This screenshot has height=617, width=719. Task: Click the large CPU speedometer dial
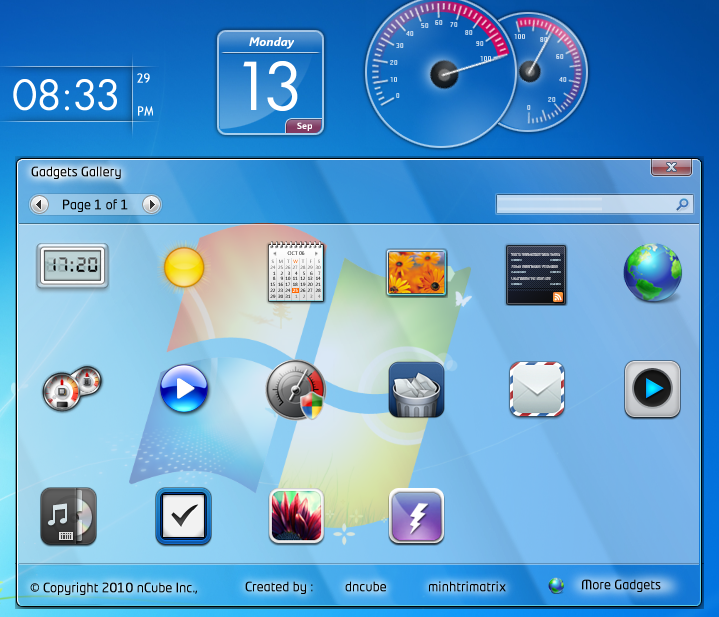click(x=441, y=74)
